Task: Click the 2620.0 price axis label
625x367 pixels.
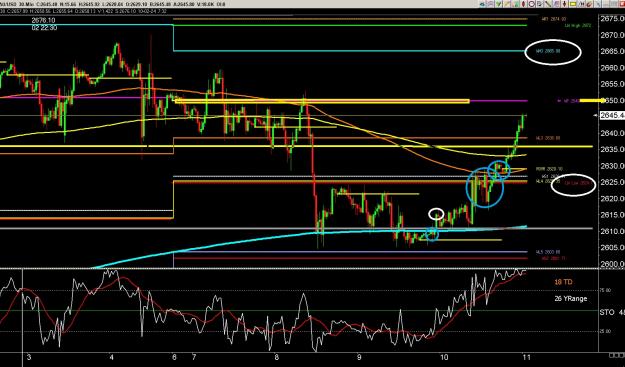Action: click(x=612, y=198)
